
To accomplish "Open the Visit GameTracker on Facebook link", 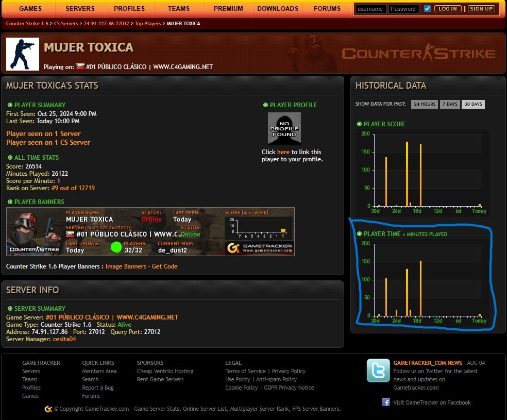I will click(x=432, y=403).
